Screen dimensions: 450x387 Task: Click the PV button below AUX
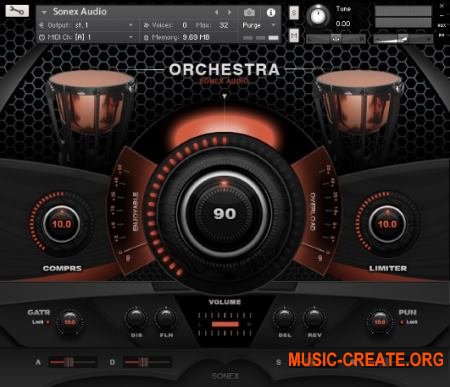442,35
